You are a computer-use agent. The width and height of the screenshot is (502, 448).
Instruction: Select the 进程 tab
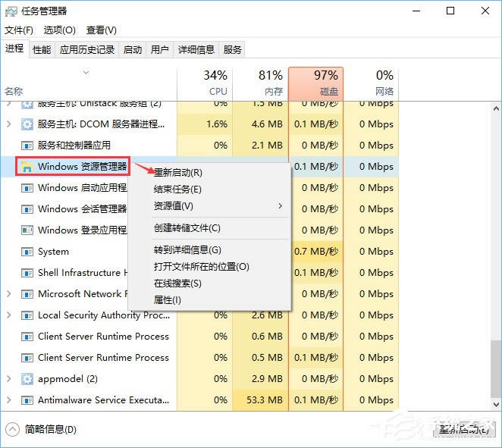pos(14,49)
